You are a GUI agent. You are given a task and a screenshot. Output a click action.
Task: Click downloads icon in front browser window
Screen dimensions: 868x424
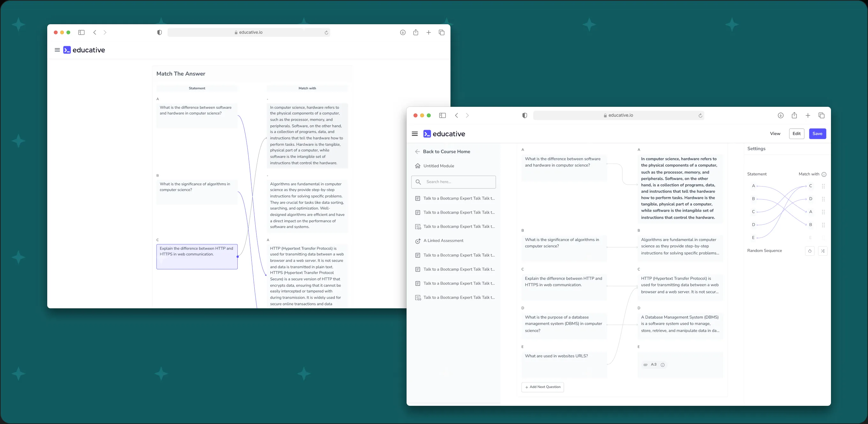[x=781, y=115]
